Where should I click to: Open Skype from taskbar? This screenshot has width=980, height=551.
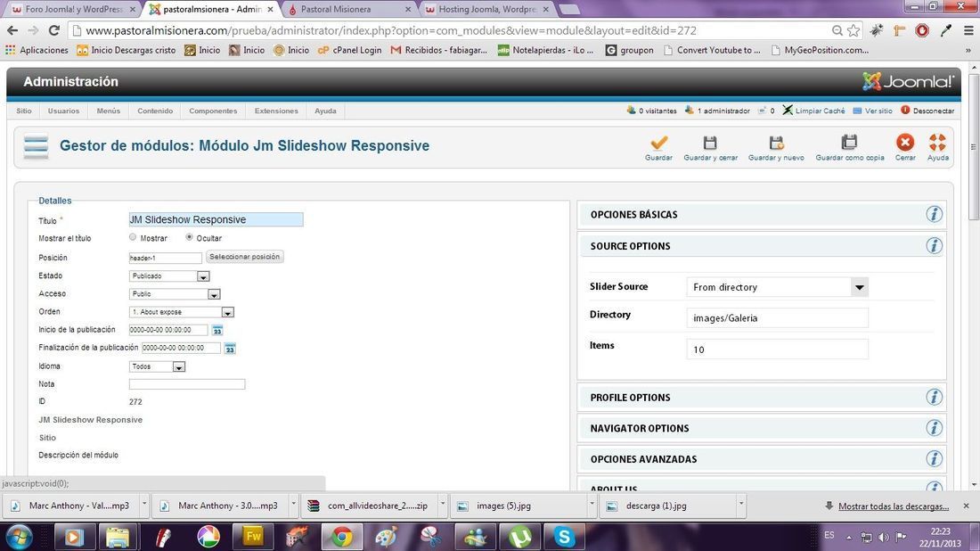click(x=564, y=537)
